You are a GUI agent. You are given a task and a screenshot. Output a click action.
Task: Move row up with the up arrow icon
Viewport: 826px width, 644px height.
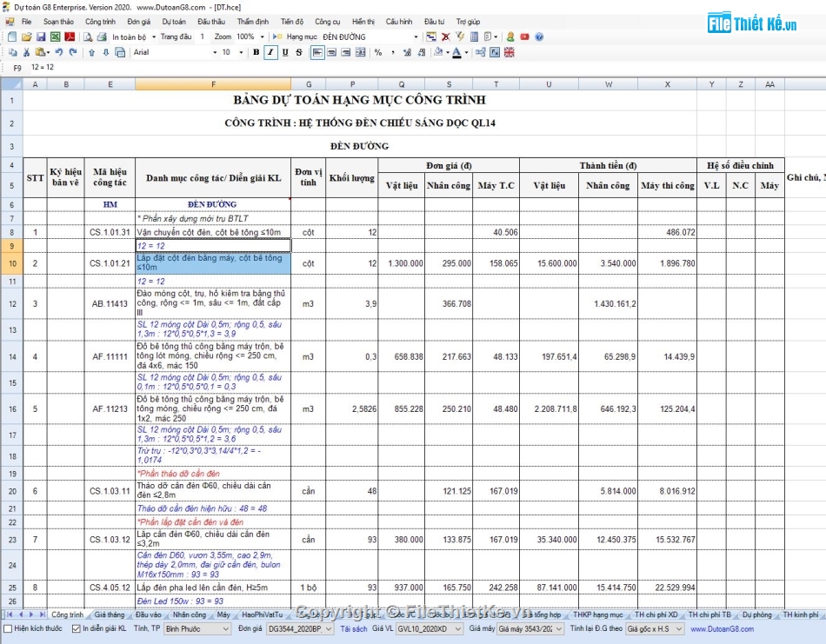point(91,52)
